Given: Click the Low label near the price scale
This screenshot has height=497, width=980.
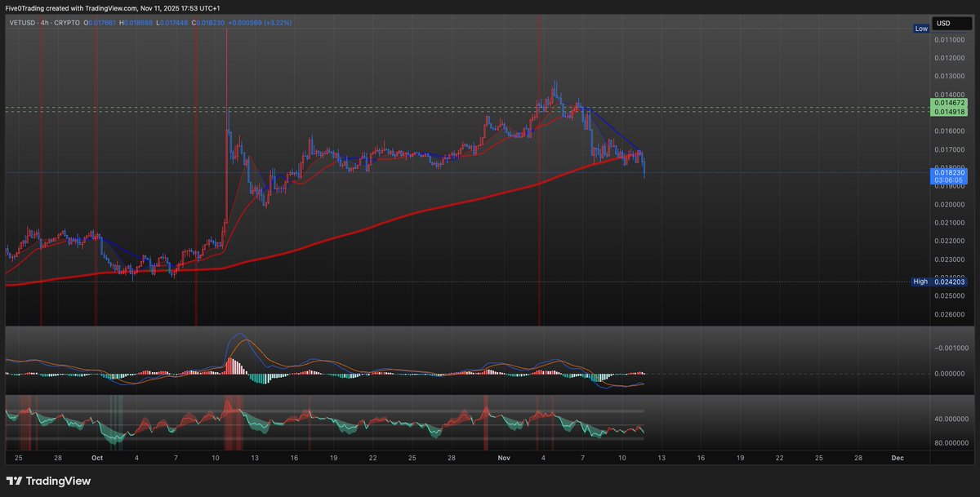Looking at the screenshot, I should tap(921, 28).
